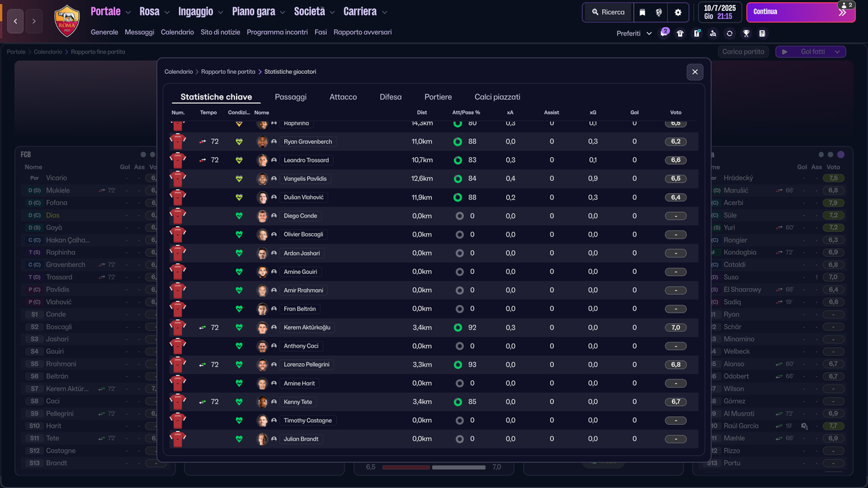Open the Preferiti dropdown chevron
Image resolution: width=868 pixels, height=488 pixels.
coord(648,33)
